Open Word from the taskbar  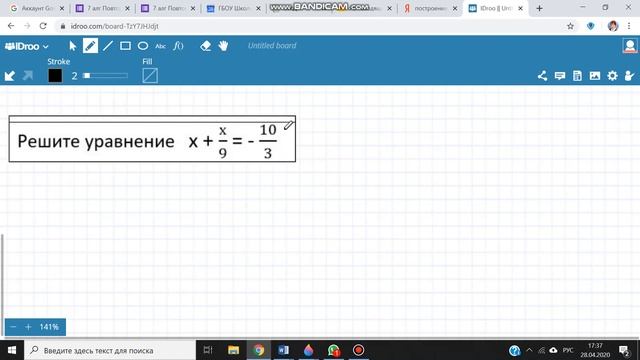283,350
